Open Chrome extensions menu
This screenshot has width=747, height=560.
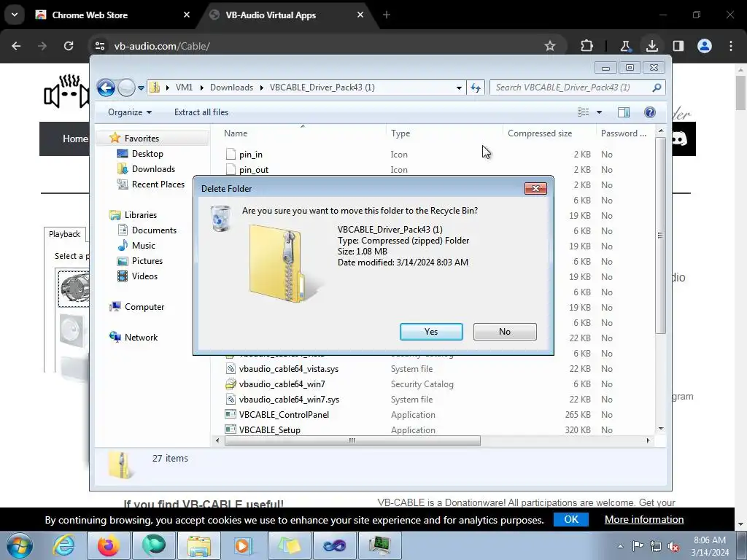[x=587, y=46]
